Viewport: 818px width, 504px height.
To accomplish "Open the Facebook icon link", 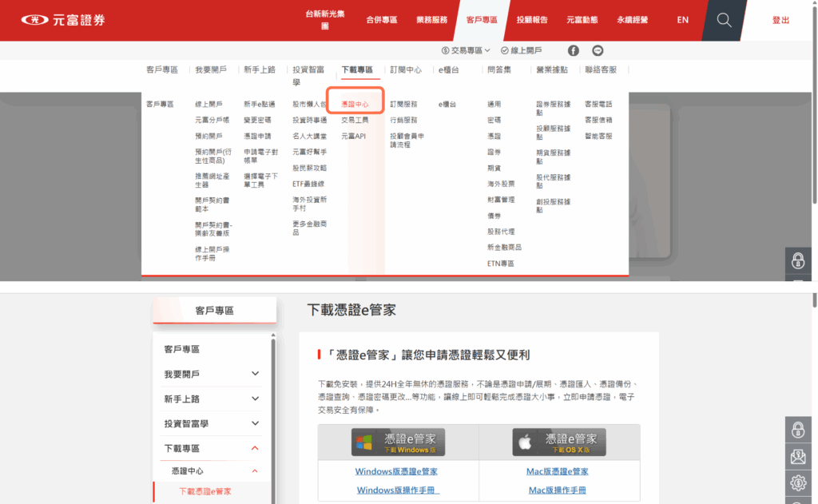I will point(574,50).
